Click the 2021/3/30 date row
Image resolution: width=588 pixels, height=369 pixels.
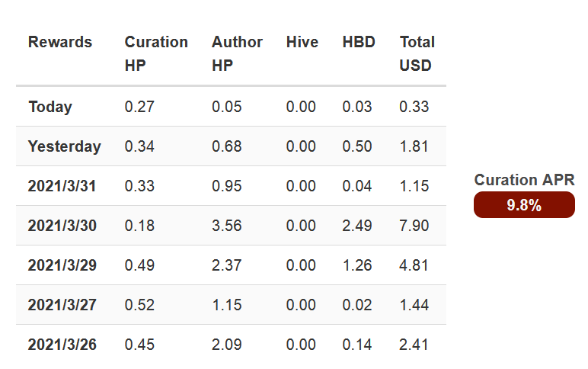[231, 226]
